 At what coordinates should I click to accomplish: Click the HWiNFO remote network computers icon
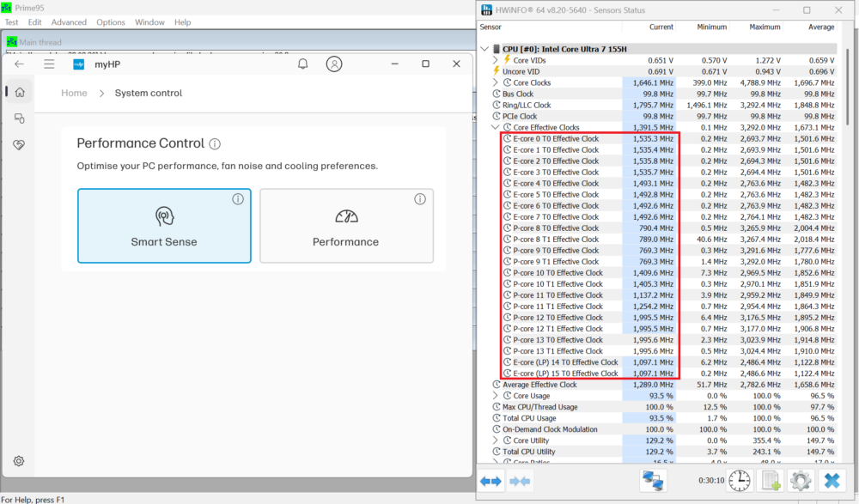click(653, 481)
